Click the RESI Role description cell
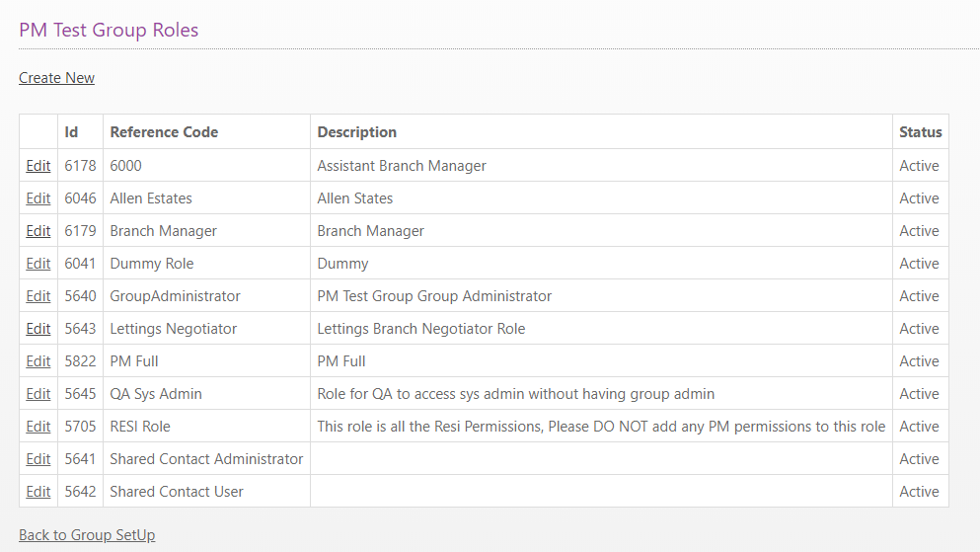Viewport: 980px width, 552px height. (x=600, y=427)
